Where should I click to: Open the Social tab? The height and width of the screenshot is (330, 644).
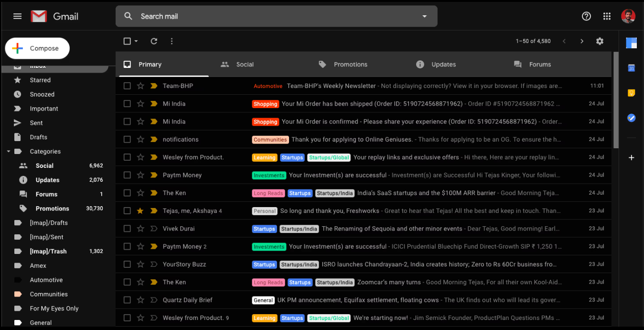245,64
